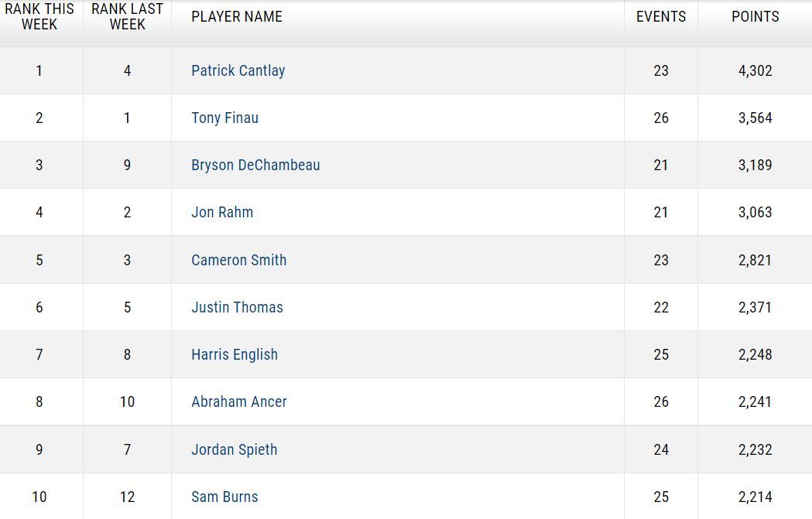
Task: Select the Jordan Spieth link
Action: 234,449
